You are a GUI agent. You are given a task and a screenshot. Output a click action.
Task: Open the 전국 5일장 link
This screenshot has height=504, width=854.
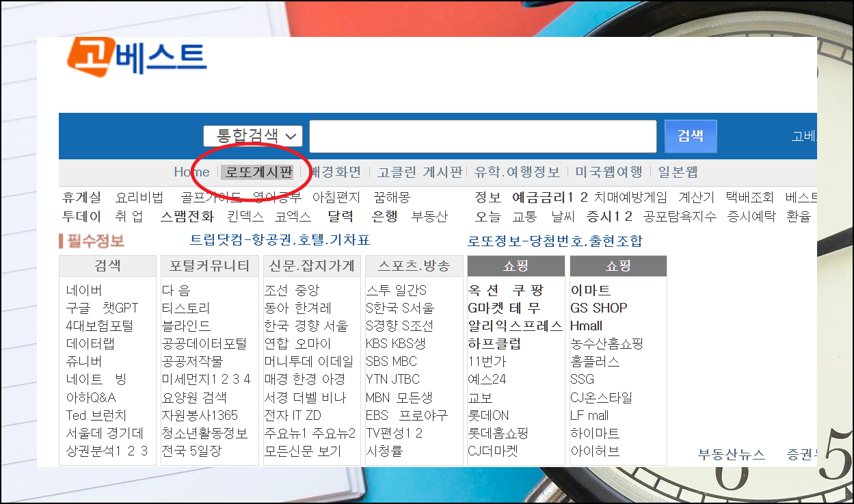tap(191, 451)
